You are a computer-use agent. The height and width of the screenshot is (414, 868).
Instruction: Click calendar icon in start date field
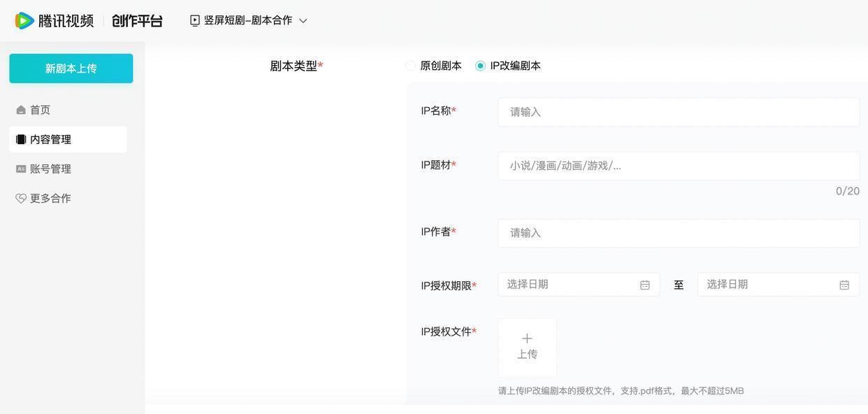[645, 285]
